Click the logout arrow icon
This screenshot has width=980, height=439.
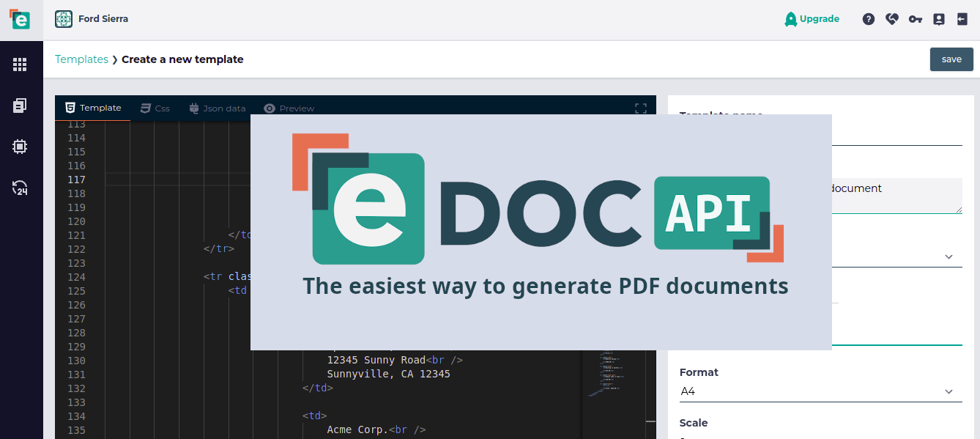962,20
